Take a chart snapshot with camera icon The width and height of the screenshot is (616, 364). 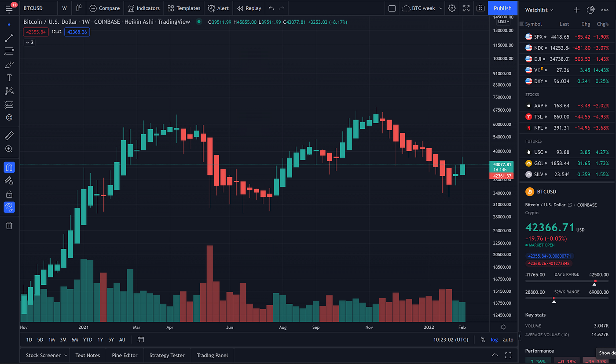480,8
